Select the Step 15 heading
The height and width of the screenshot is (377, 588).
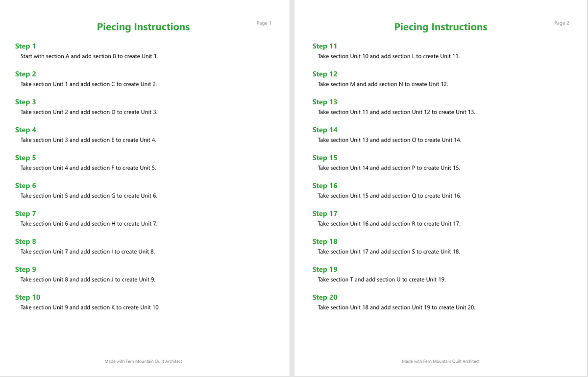[325, 158]
